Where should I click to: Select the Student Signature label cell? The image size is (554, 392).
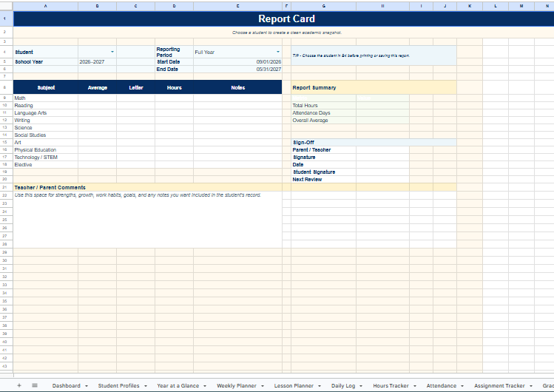click(324, 172)
